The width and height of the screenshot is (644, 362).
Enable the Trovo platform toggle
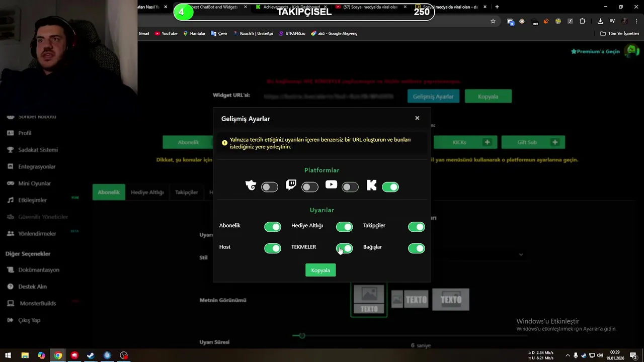[x=270, y=188]
